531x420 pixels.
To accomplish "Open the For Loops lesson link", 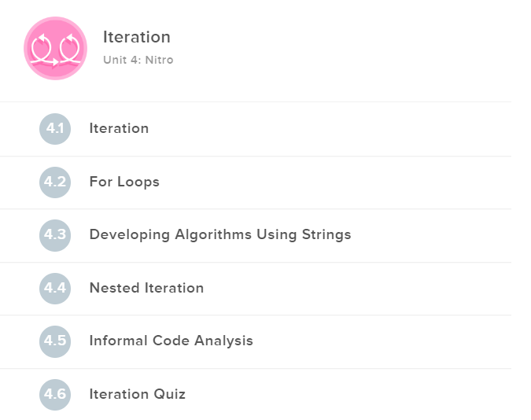I will click(124, 182).
